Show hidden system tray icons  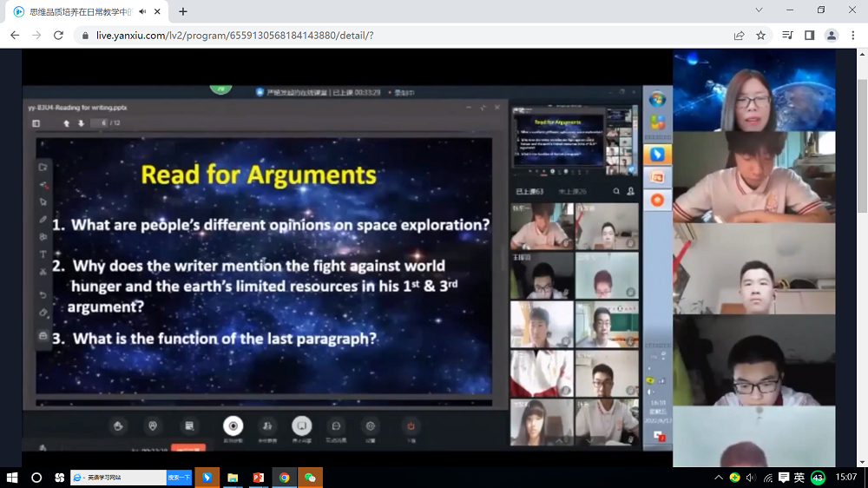(719, 478)
